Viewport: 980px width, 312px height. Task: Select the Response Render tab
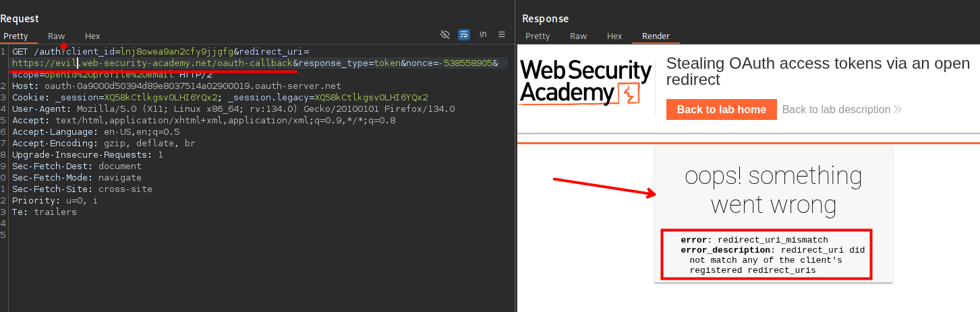point(656,36)
